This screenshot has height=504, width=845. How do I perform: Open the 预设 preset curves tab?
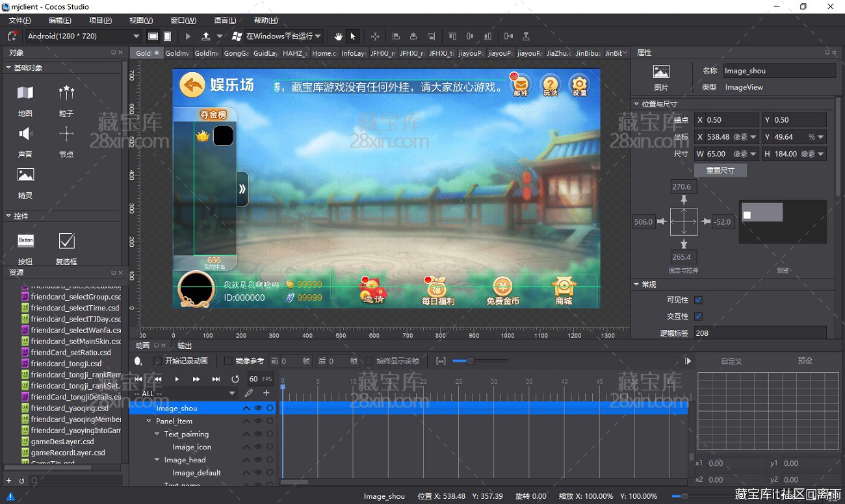coord(805,361)
